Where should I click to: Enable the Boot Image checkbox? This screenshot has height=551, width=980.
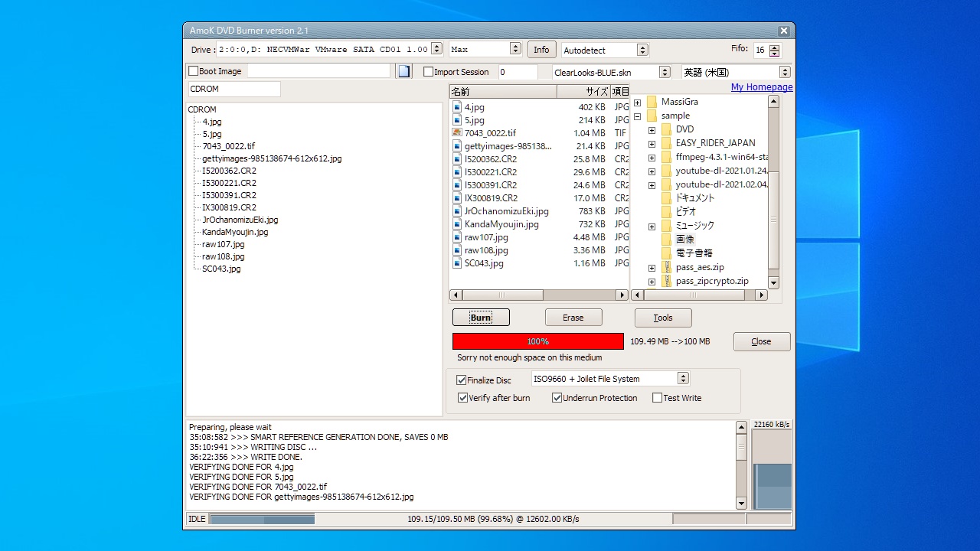[x=193, y=71]
